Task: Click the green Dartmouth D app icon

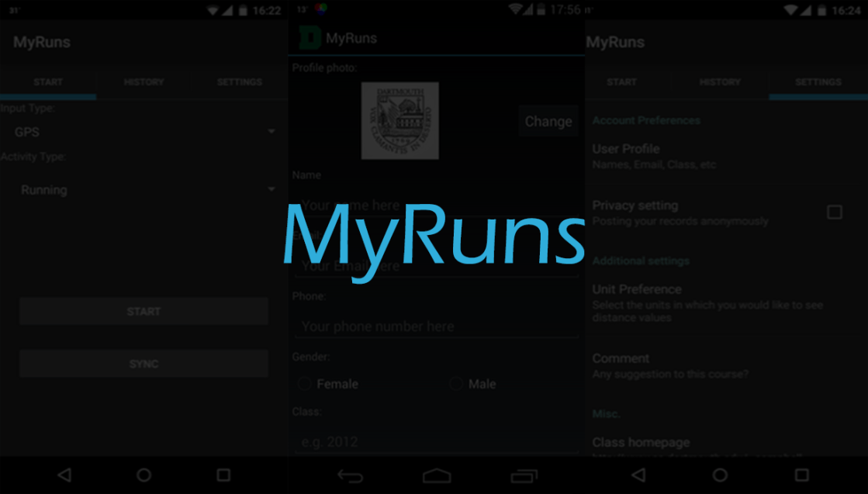Action: [310, 38]
